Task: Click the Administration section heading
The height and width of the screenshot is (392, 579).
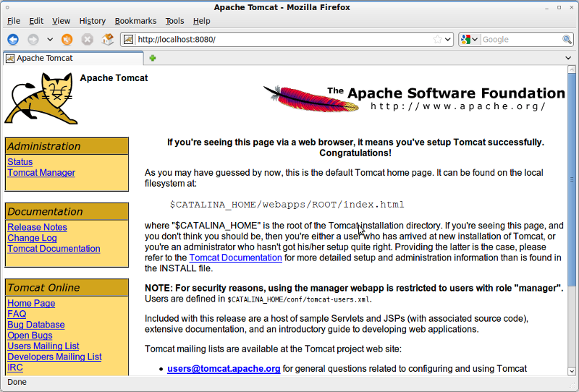Action: [67, 146]
